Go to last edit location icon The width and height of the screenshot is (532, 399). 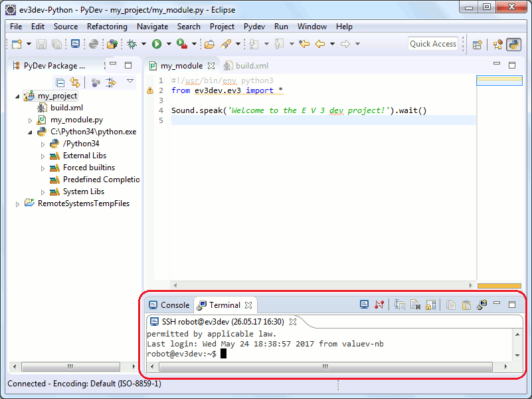304,44
